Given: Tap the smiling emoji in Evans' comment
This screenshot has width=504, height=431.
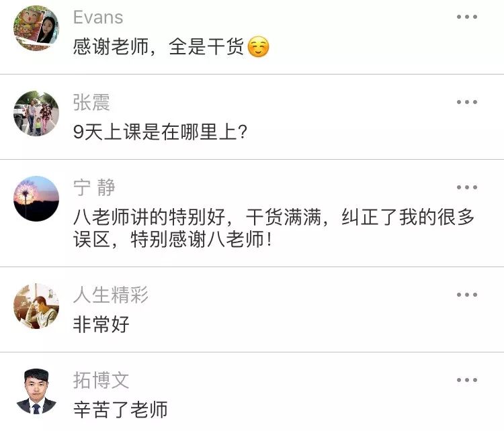Looking at the screenshot, I should point(258,48).
